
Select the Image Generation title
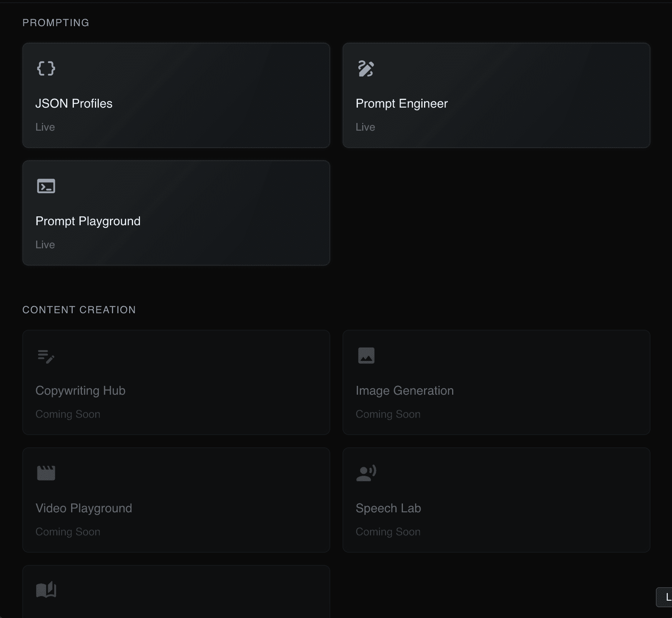405,390
